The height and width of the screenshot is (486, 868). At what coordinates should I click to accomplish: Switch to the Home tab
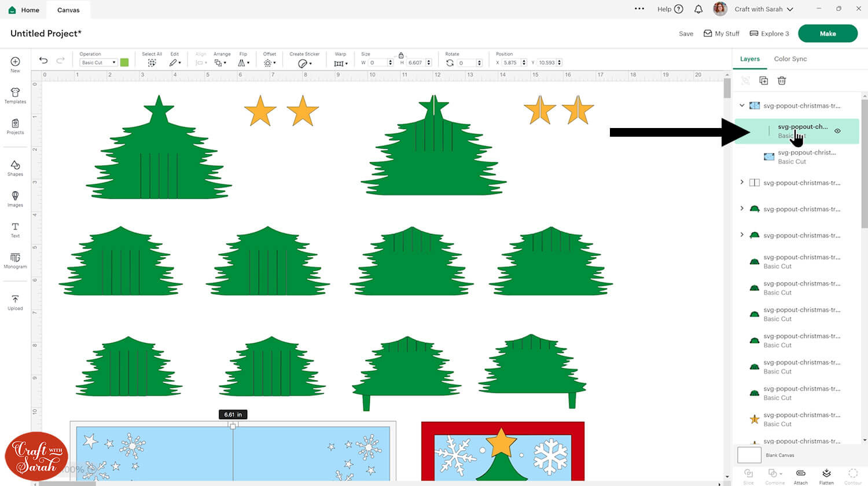point(24,10)
